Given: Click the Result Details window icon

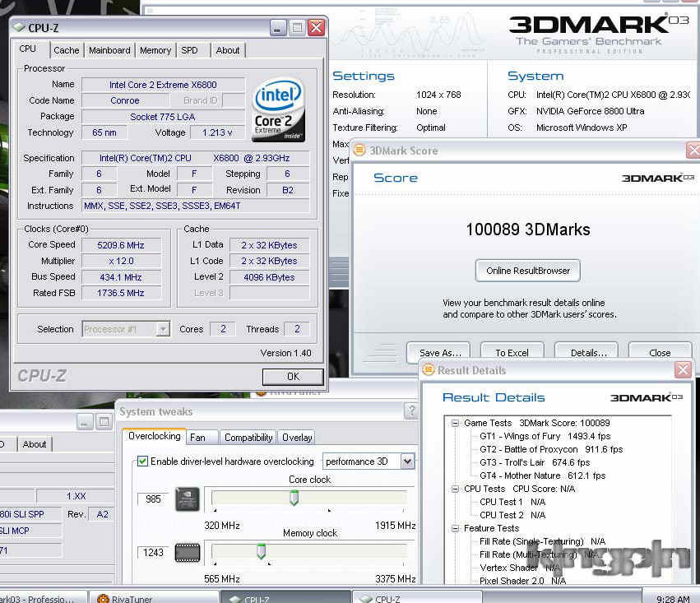Looking at the screenshot, I should tap(428, 370).
